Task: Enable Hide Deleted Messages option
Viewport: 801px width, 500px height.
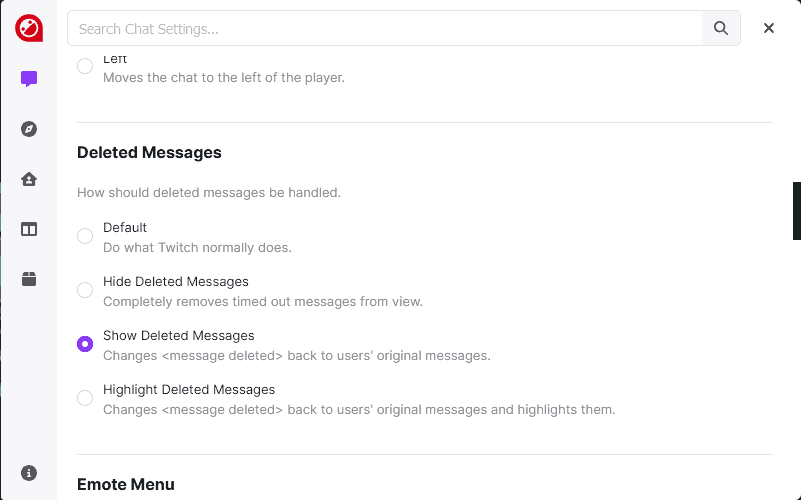Action: 85,290
